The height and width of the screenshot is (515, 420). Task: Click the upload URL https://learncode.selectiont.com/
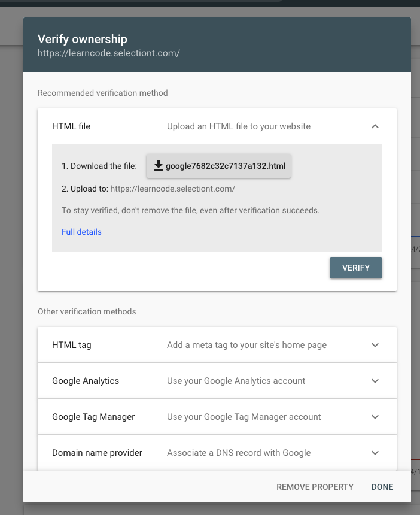tap(172, 189)
